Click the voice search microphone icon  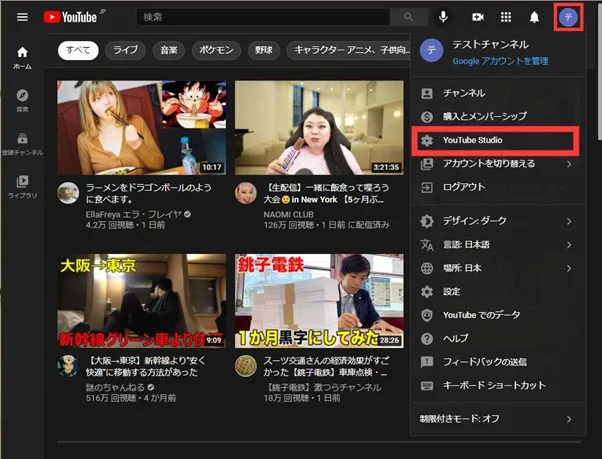(x=443, y=17)
